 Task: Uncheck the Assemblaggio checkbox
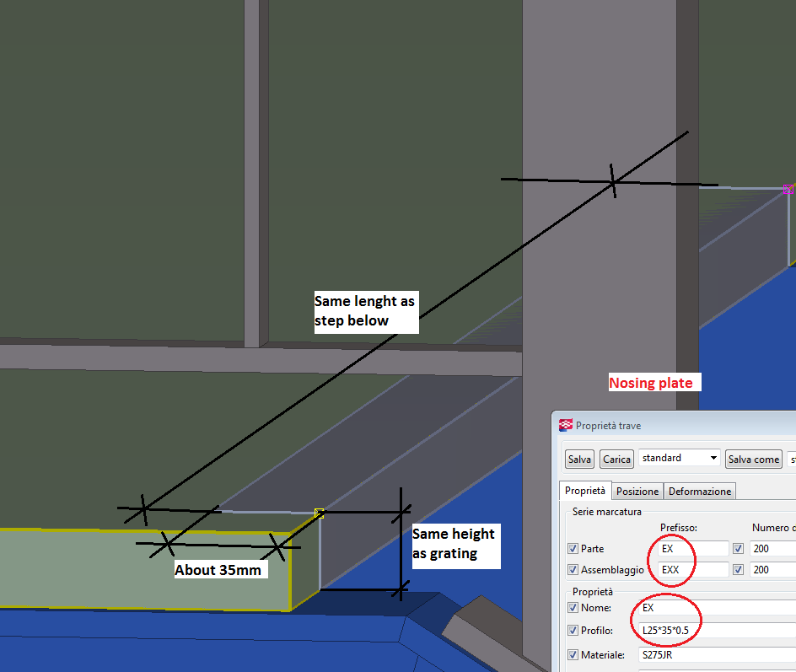574,570
